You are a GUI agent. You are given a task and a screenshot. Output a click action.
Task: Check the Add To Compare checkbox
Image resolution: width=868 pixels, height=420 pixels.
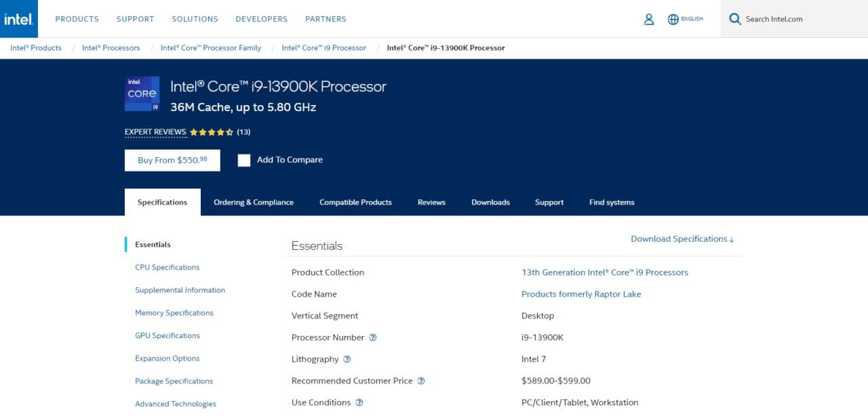244,160
